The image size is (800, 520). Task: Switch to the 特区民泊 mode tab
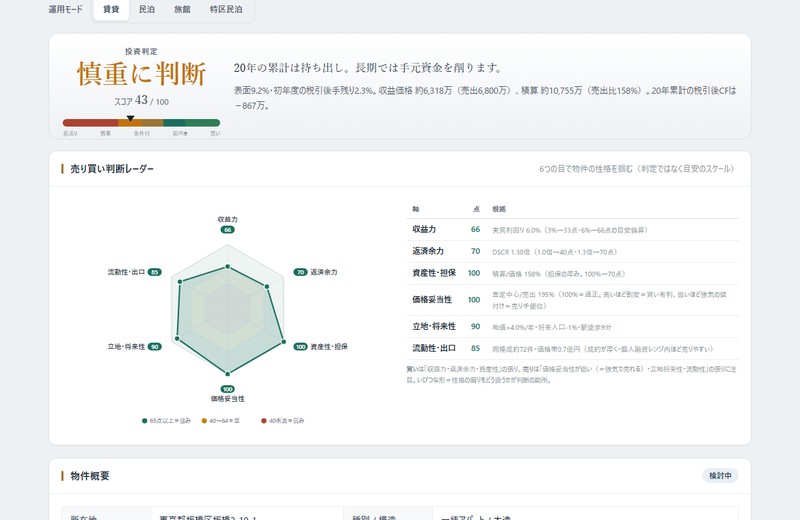(x=226, y=9)
